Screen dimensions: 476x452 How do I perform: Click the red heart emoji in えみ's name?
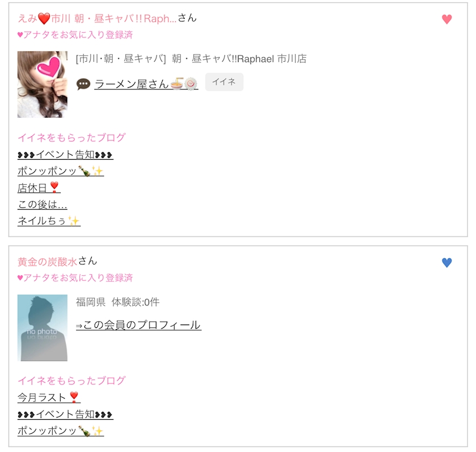point(44,19)
